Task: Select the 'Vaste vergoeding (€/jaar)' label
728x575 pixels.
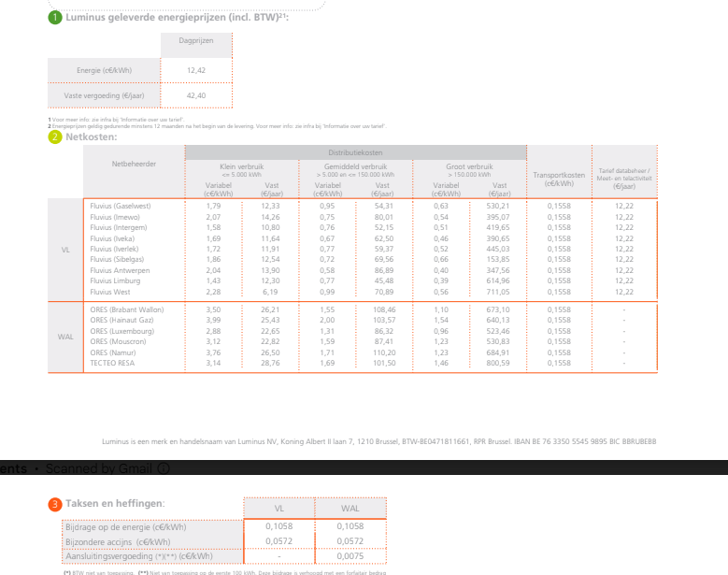Action: coord(104,95)
